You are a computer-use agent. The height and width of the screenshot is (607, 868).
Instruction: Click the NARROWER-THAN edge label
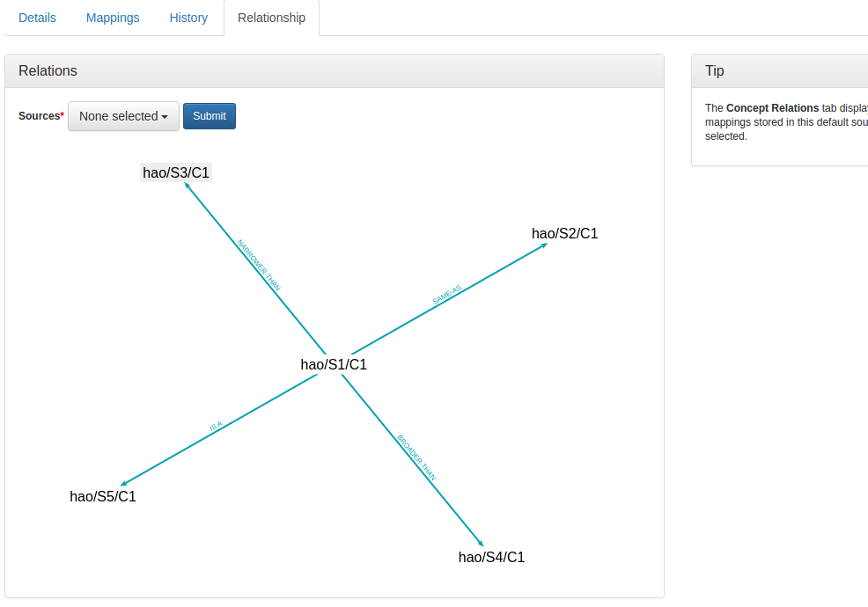tap(259, 266)
